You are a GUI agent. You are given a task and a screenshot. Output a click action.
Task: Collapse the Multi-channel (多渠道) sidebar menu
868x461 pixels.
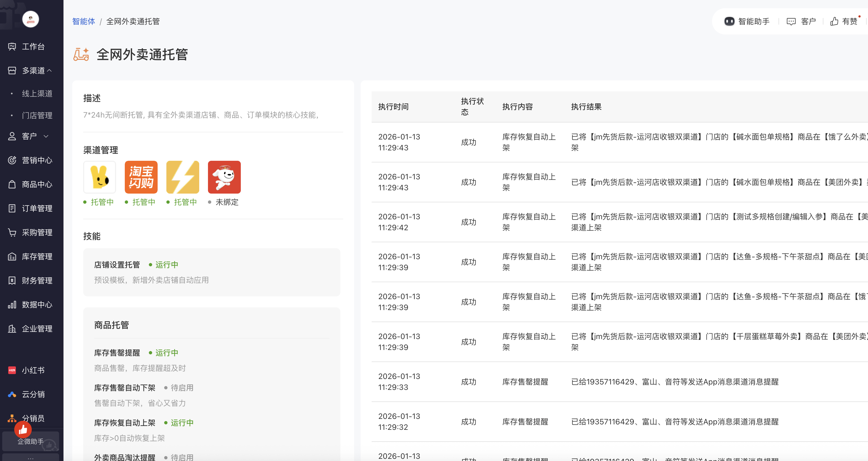pyautogui.click(x=33, y=70)
